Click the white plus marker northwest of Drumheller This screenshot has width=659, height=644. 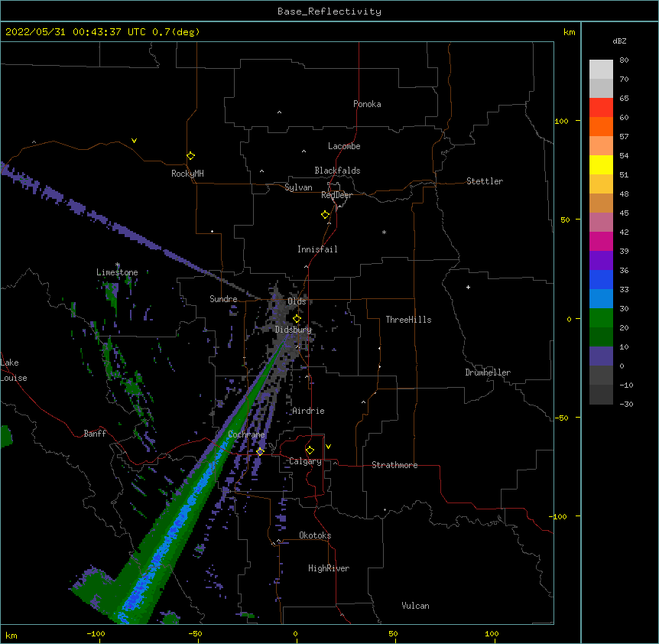(x=468, y=287)
